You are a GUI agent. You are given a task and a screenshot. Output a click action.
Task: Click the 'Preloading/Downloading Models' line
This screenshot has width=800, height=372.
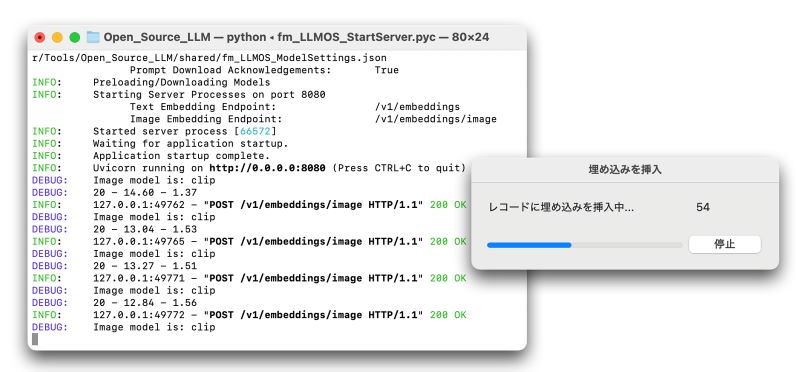click(181, 82)
